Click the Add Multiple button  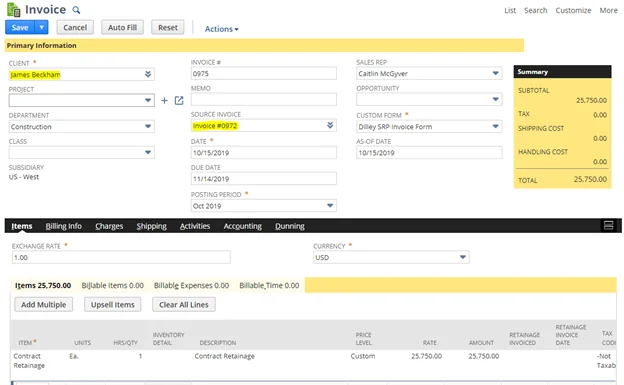click(43, 305)
